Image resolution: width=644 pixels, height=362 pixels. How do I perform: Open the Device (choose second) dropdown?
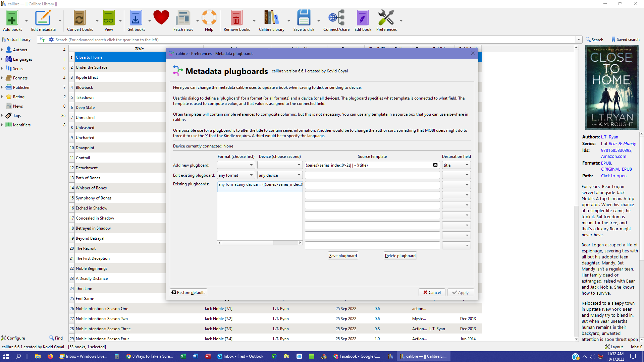tap(280, 165)
